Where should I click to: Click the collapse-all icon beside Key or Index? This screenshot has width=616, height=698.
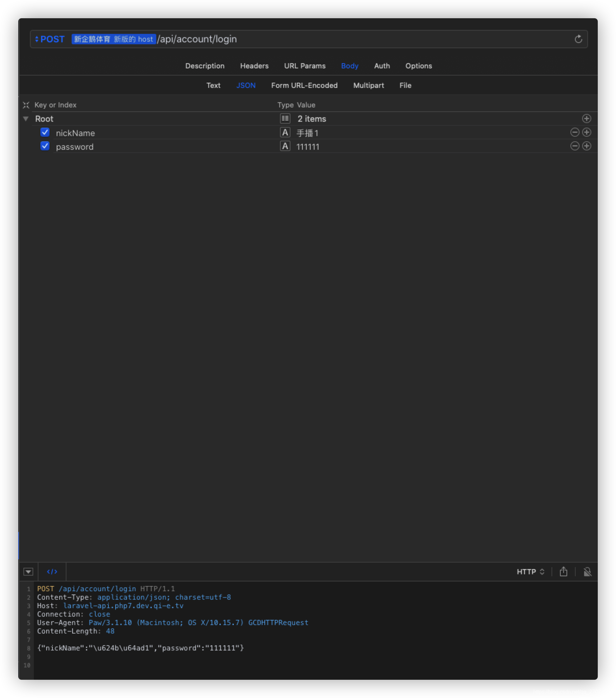pyautogui.click(x=26, y=105)
